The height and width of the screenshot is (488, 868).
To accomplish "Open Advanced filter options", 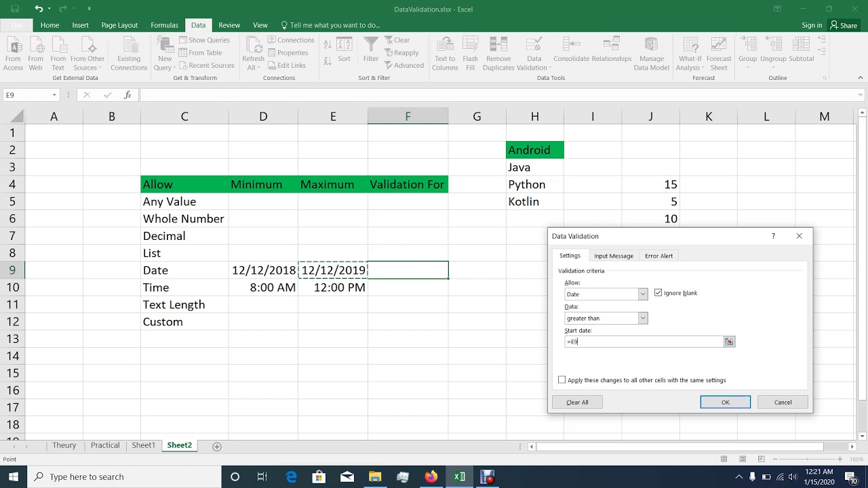I will click(403, 66).
